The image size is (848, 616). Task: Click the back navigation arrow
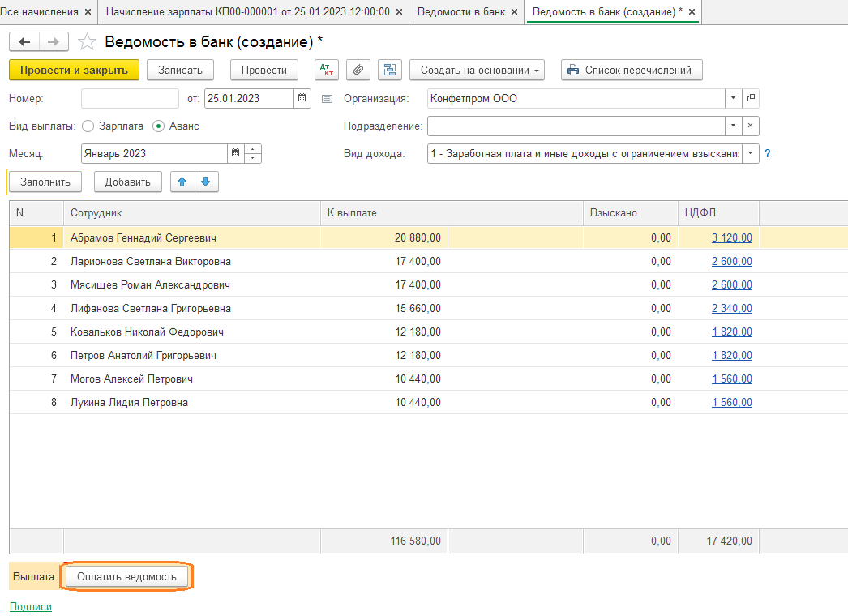[24, 42]
